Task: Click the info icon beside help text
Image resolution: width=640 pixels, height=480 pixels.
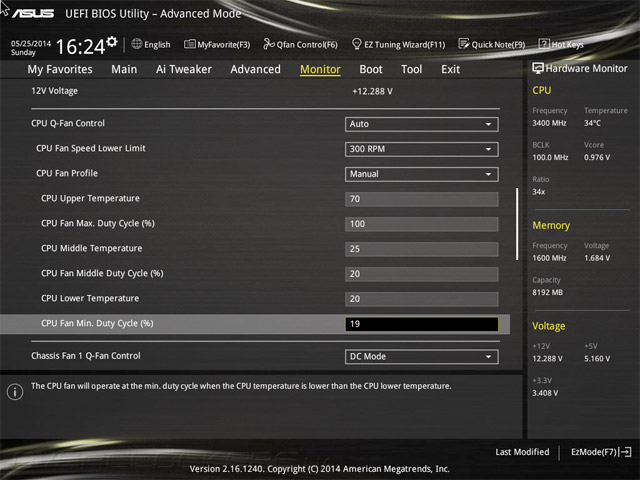Action: [x=15, y=392]
